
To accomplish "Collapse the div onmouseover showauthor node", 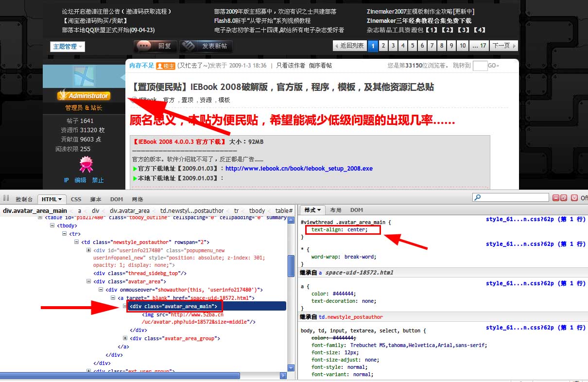I will pos(101,290).
